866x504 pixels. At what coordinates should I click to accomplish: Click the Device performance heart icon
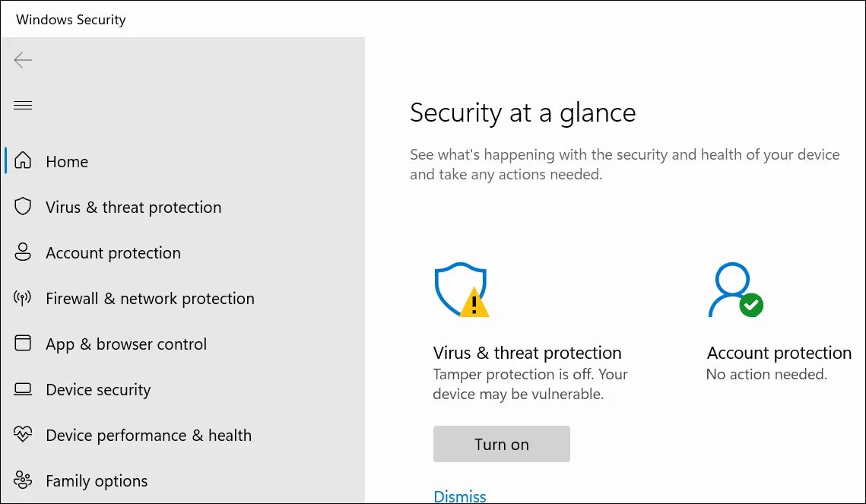(x=24, y=435)
